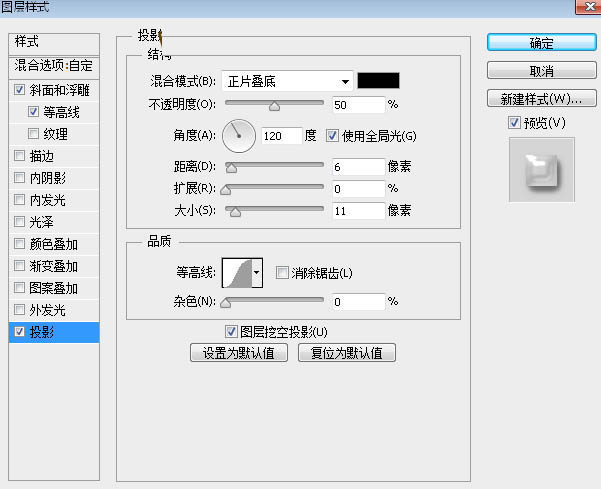Click the 角度 value field showing 120
The image size is (601, 489).
click(x=281, y=136)
